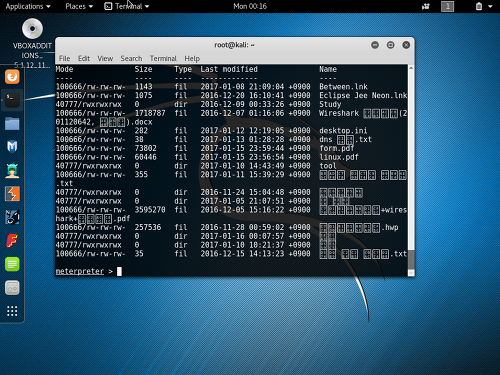This screenshot has height=375, width=500.
Task: Open the BeEF bull dock icon
Action: [x=12, y=217]
